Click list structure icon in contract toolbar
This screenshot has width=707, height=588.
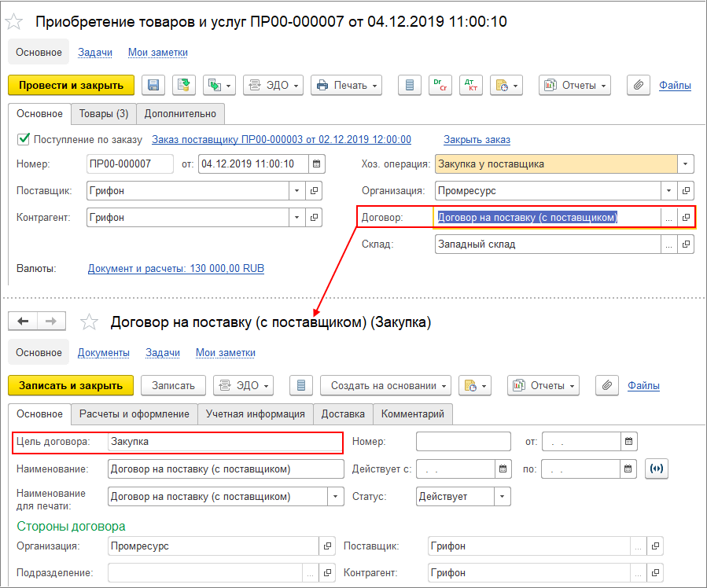[301, 386]
